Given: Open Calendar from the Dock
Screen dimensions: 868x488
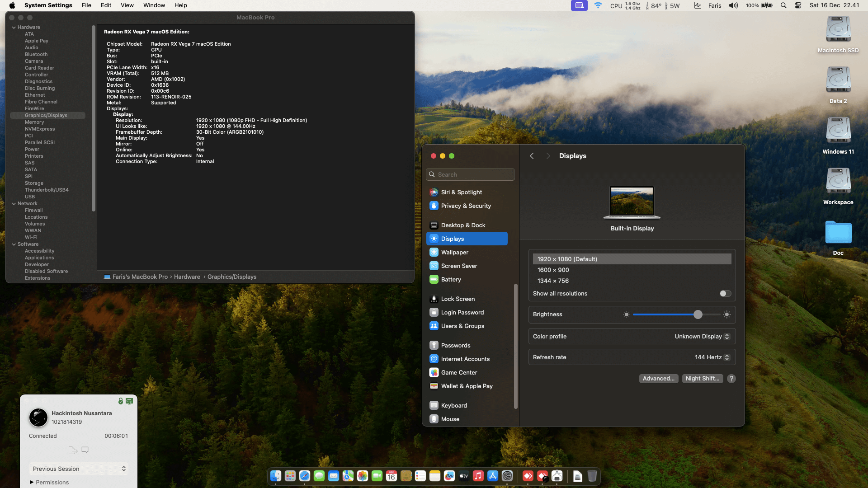Looking at the screenshot, I should pos(391,476).
